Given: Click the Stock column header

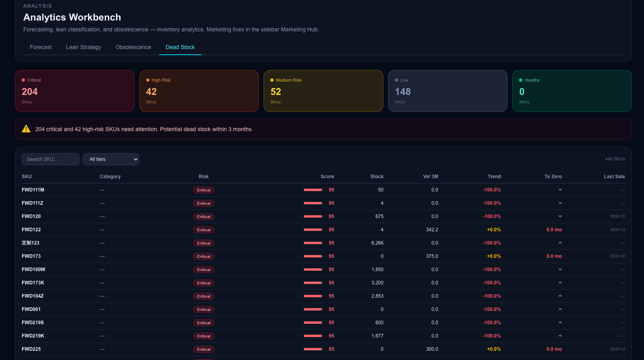Looking at the screenshot, I should (x=377, y=177).
